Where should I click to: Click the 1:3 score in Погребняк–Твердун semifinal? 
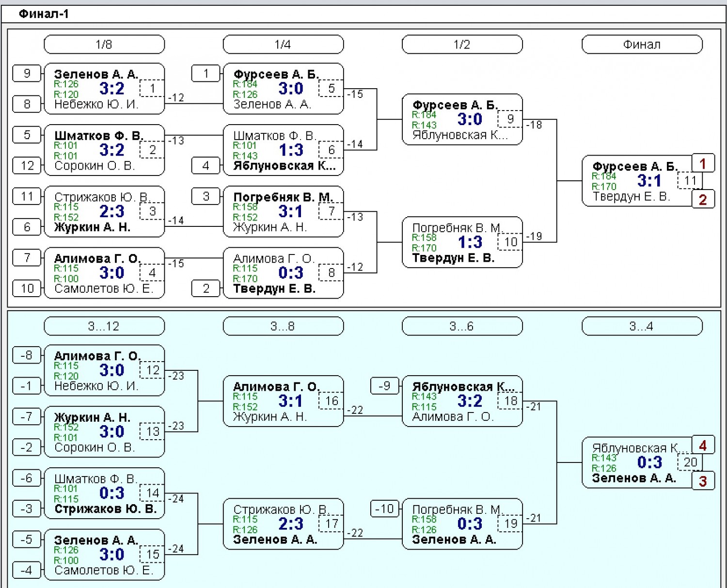470,242
